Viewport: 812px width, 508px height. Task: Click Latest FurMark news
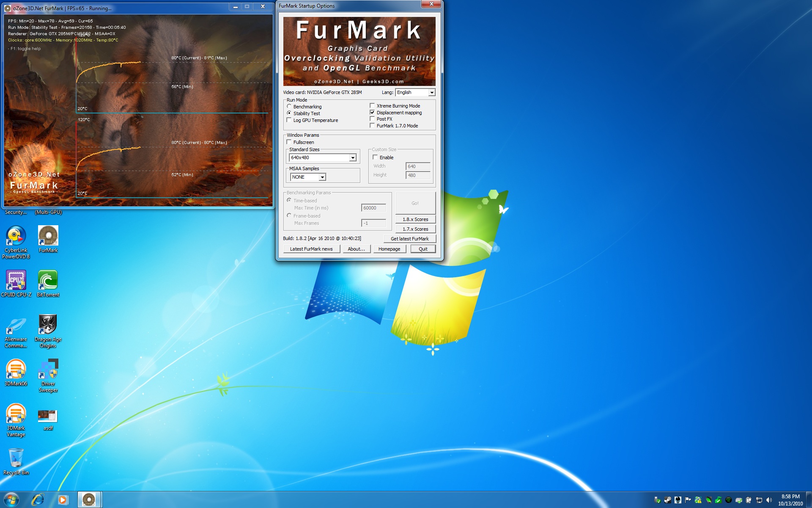[311, 249]
